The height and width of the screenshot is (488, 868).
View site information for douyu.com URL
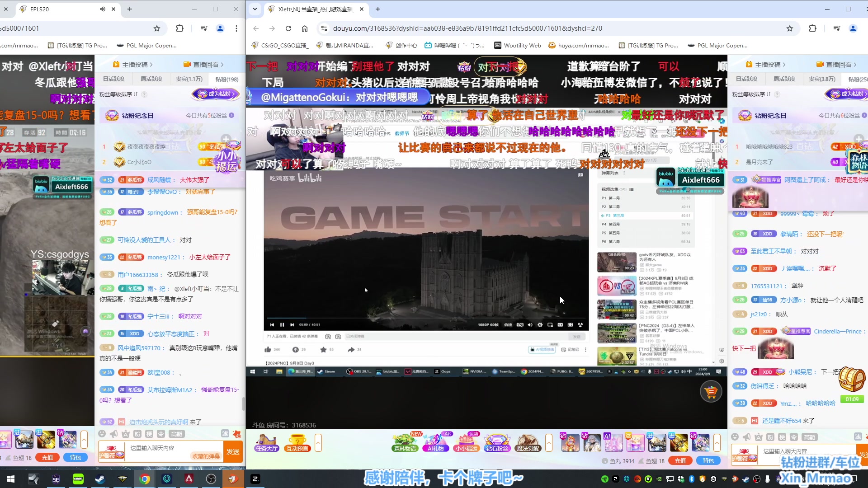tap(324, 28)
